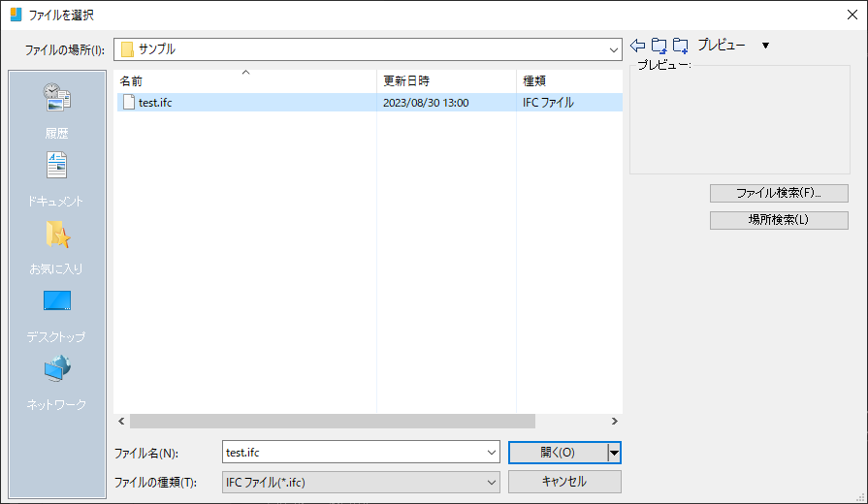The height and width of the screenshot is (504, 868).
Task: Expand the ファイルの種類 filter dropdown
Action: (492, 483)
